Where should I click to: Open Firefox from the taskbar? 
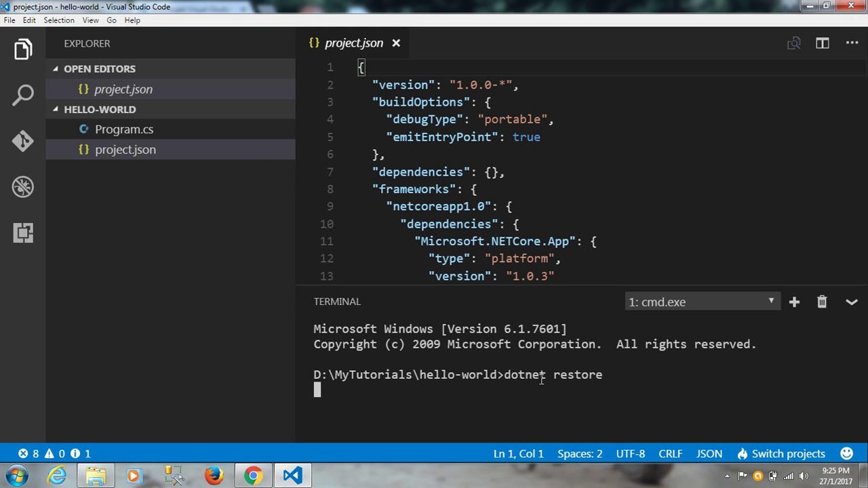(x=214, y=476)
